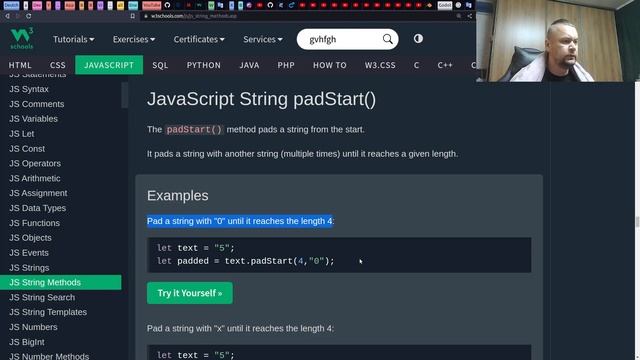Select the highlighted JS String Methods item
640x360 pixels.
(60, 282)
